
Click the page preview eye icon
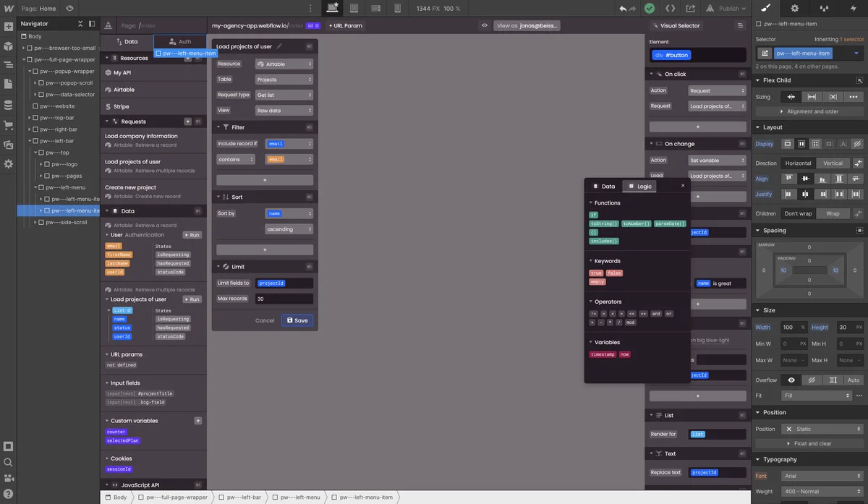(69, 9)
